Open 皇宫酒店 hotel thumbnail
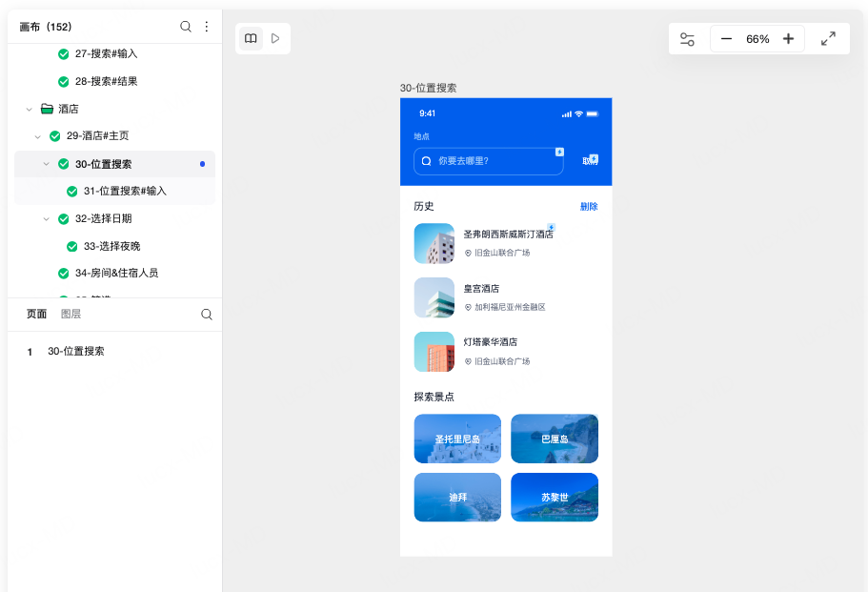The image size is (868, 592). click(434, 297)
